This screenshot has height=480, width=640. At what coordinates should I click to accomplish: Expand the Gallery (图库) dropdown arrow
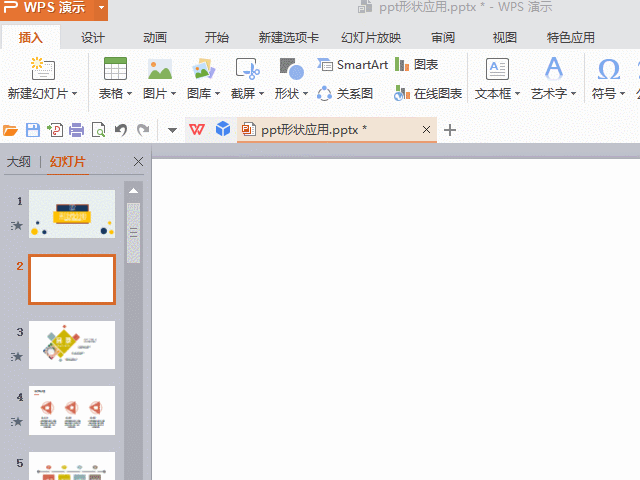218,94
